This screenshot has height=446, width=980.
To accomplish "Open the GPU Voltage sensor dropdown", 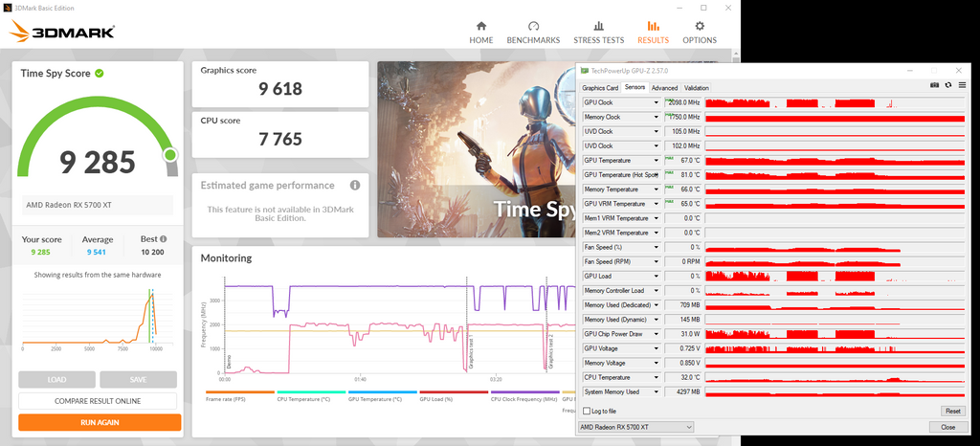I will pyautogui.click(x=657, y=348).
